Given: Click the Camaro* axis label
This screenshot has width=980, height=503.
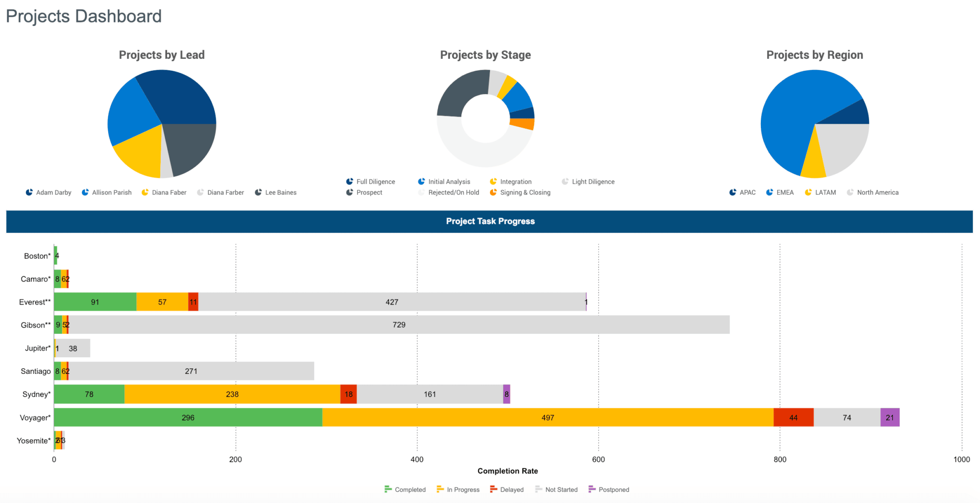Looking at the screenshot, I should point(36,279).
